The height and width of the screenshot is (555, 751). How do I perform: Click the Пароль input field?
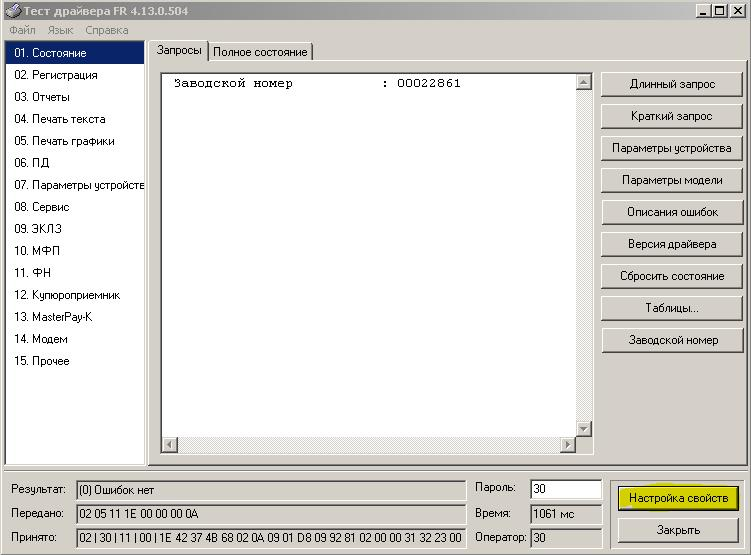point(566,489)
